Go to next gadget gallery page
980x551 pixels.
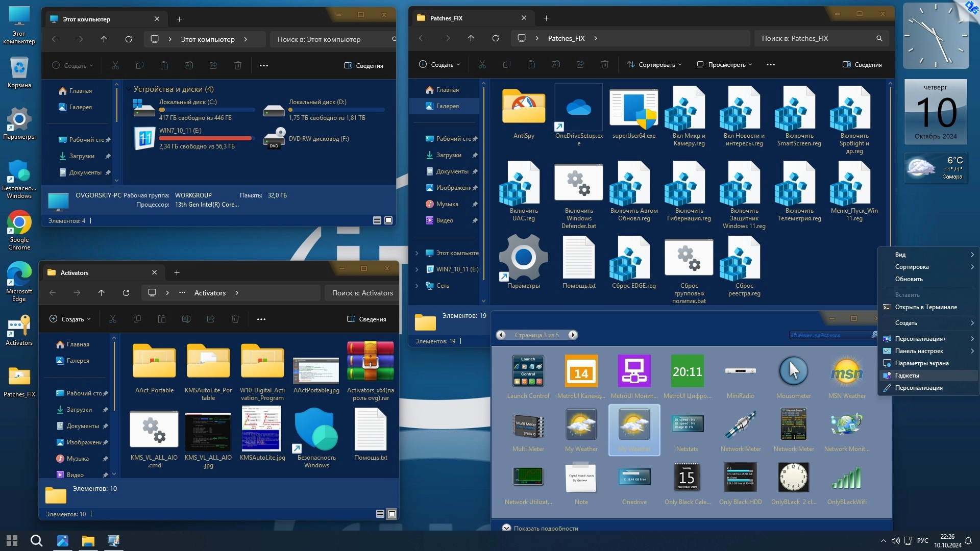(x=573, y=335)
